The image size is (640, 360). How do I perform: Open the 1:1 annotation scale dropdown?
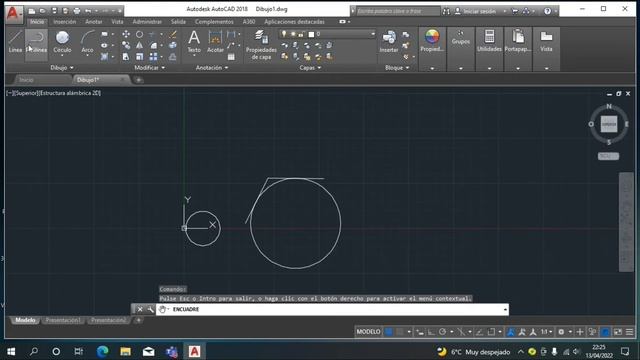[x=547, y=332]
